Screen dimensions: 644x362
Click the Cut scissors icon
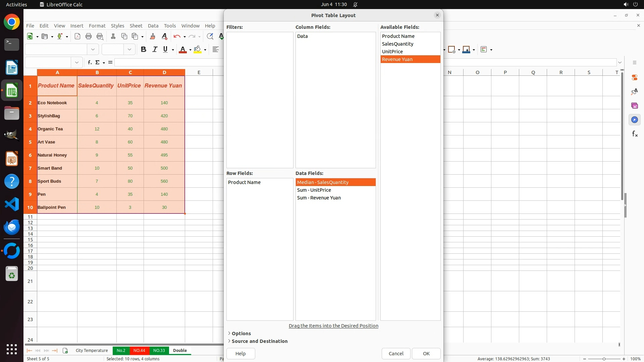113,37
